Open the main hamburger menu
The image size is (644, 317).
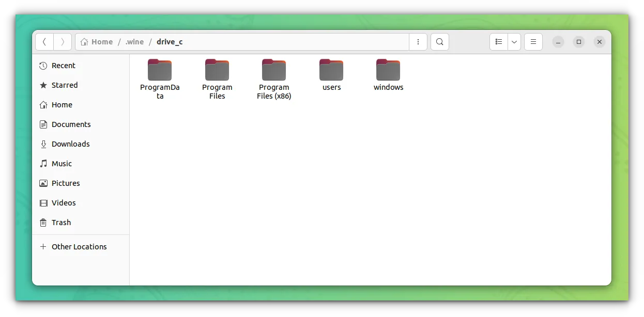(x=533, y=42)
